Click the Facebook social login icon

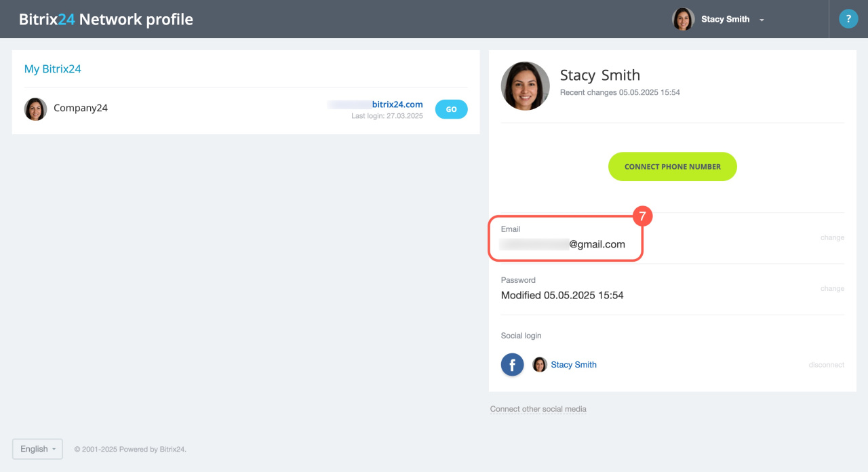pyautogui.click(x=513, y=365)
